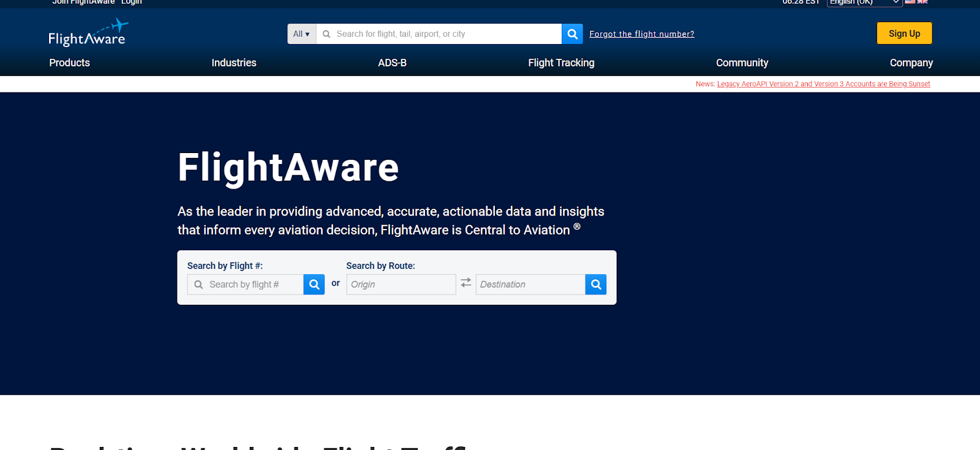
Task: Open the ADS-B menu
Action: pos(393,62)
